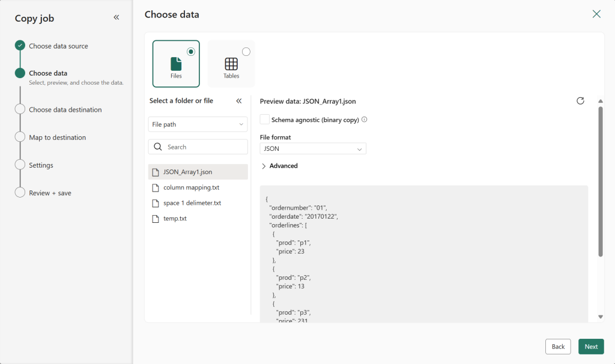
Task: Collapse the Copy job sidebar
Action: click(117, 17)
